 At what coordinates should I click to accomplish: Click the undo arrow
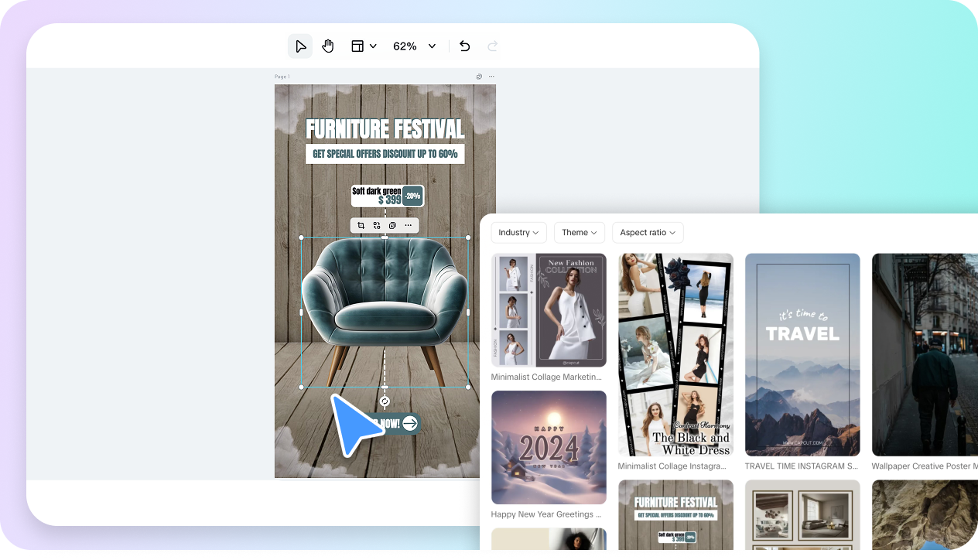click(x=464, y=46)
